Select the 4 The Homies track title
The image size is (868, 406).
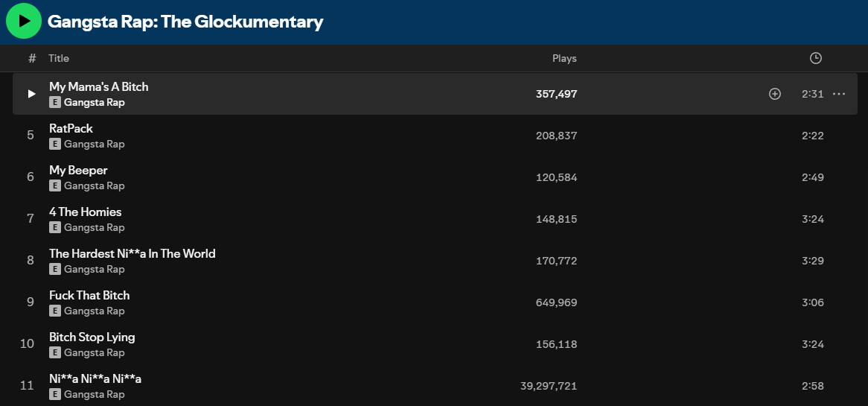(x=86, y=212)
